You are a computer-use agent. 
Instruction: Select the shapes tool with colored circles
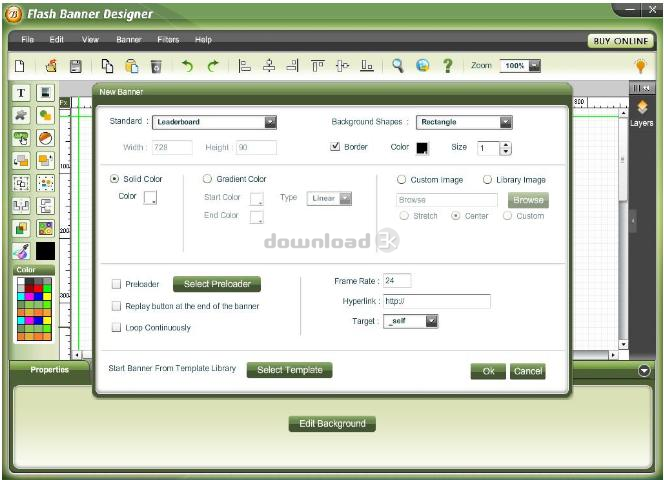pos(45,115)
